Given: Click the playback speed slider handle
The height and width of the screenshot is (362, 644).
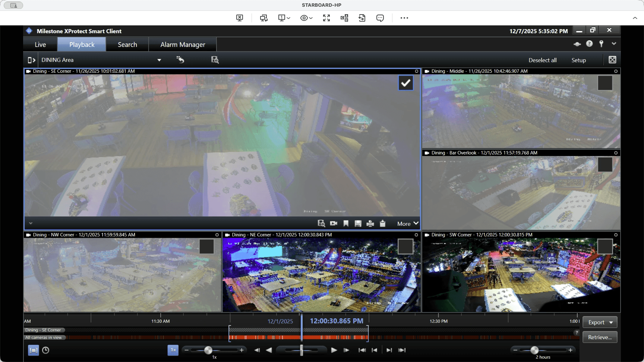Looking at the screenshot, I should click(208, 350).
